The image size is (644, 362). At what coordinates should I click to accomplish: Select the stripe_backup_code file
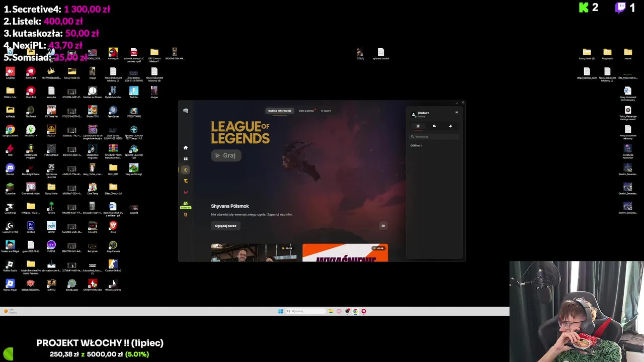pos(587,73)
